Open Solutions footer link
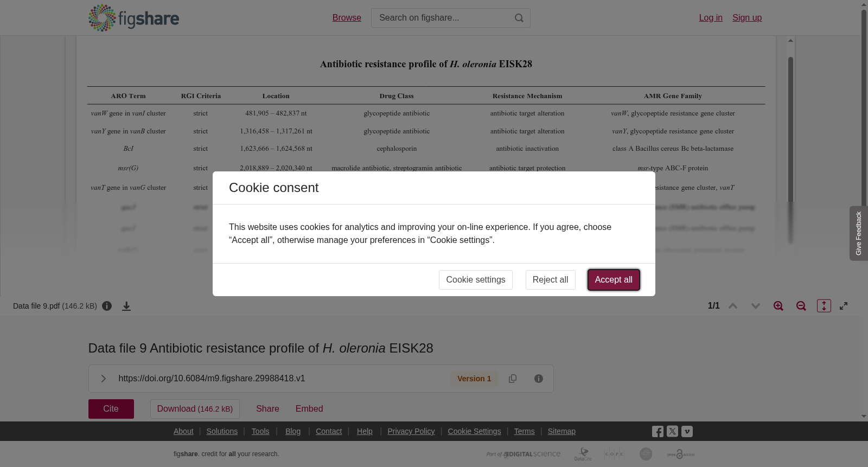The image size is (868, 467). coord(222,431)
